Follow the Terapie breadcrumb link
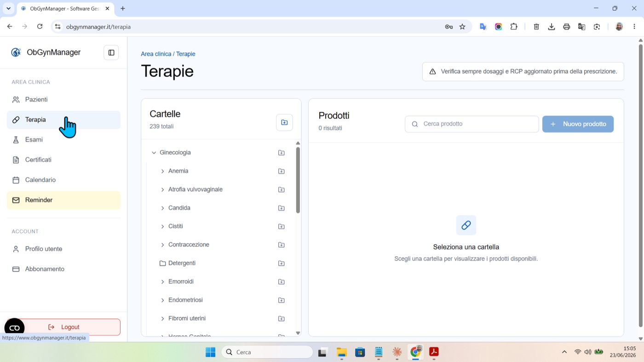Image resolution: width=644 pixels, height=362 pixels. pos(186,54)
